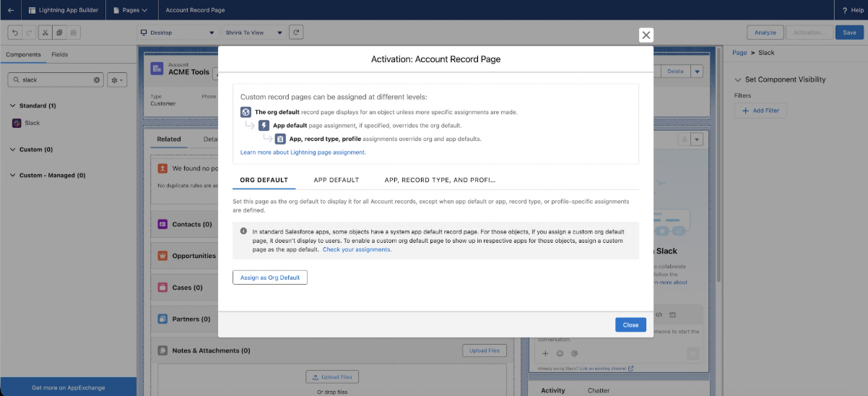This screenshot has width=868, height=396.
Task: Open Link an existing channel link
Action: tap(607, 369)
